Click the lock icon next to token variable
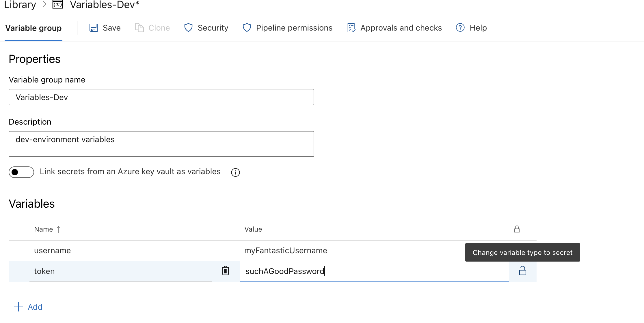This screenshot has height=323, width=644. pyautogui.click(x=522, y=271)
